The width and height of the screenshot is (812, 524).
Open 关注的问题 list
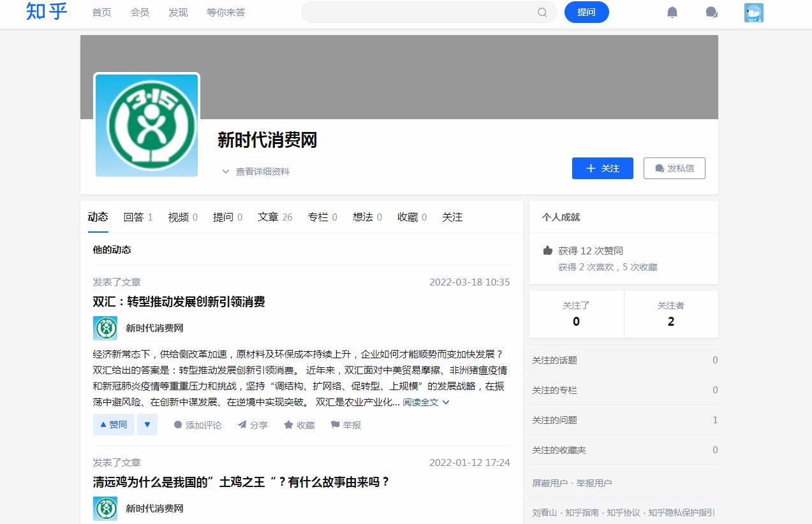pos(624,420)
